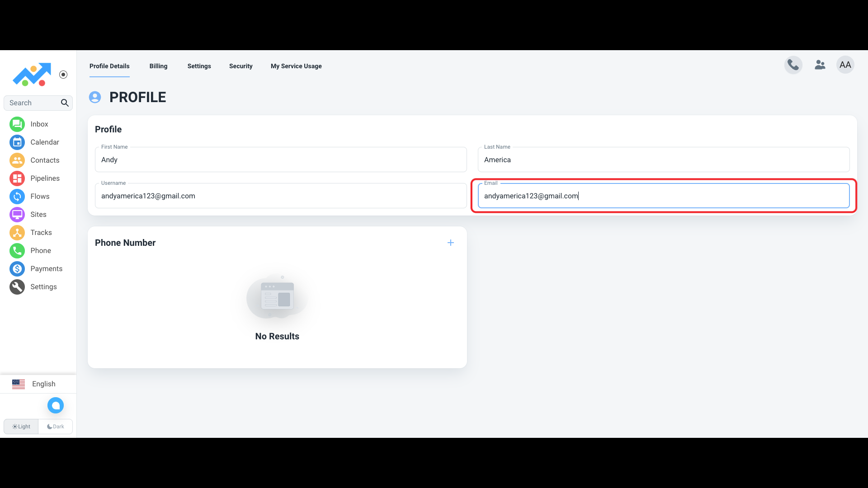Open My Service Usage tab
Image resolution: width=868 pixels, height=488 pixels.
296,66
